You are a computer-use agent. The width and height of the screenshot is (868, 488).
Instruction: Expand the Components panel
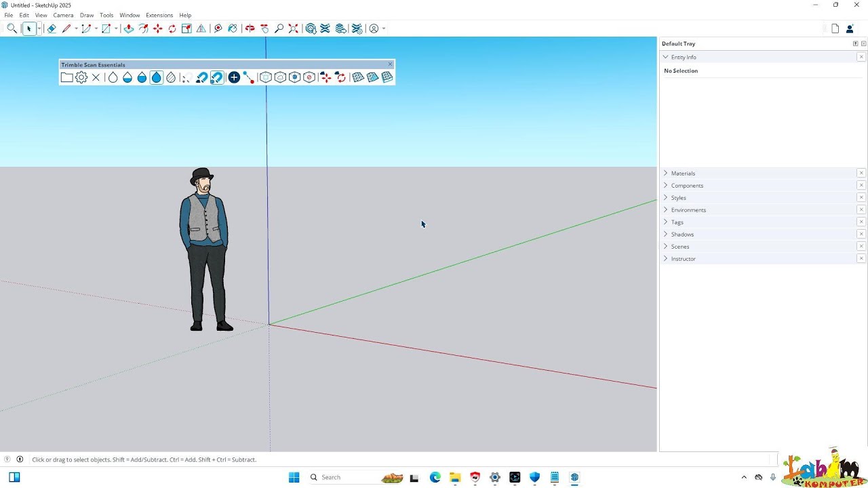pyautogui.click(x=665, y=186)
